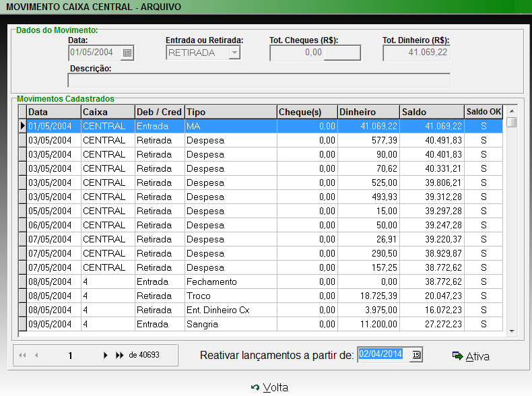Click the table scrollbar down arrow
The width and height of the screenshot is (532, 396).
coord(512,331)
